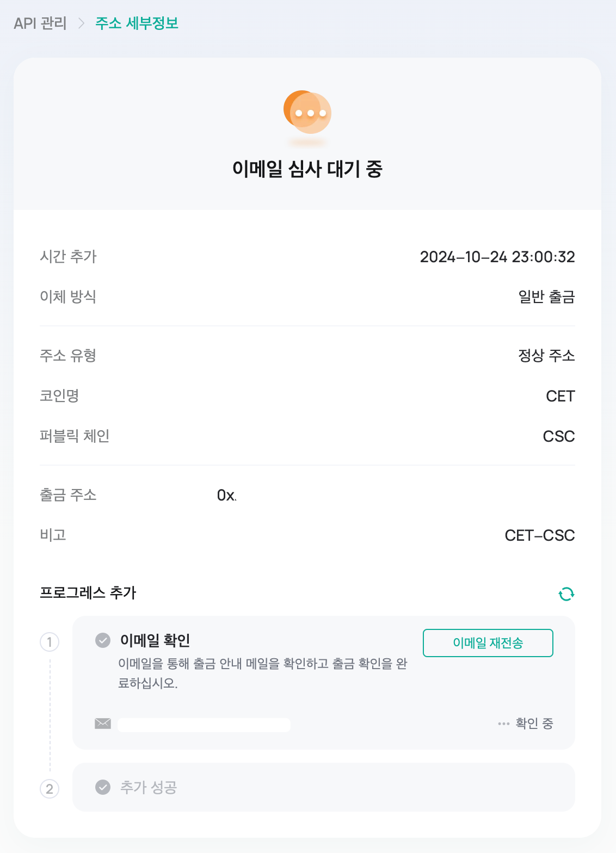616x853 pixels.
Task: Click the masked email address field
Action: pos(204,725)
